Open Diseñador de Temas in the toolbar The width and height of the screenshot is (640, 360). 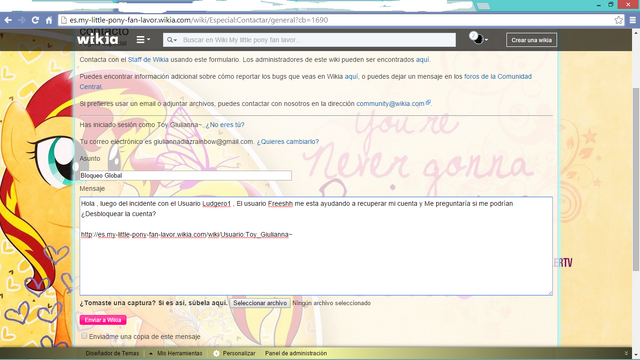[x=112, y=353]
